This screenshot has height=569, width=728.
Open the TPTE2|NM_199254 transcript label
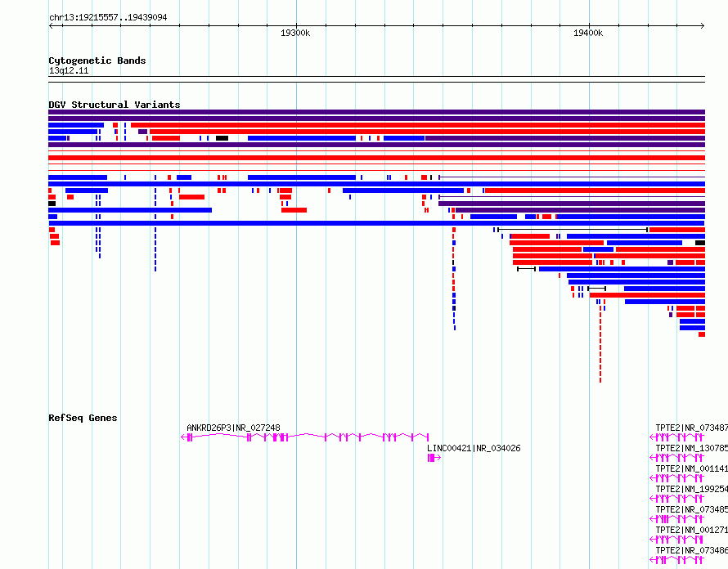[692, 489]
